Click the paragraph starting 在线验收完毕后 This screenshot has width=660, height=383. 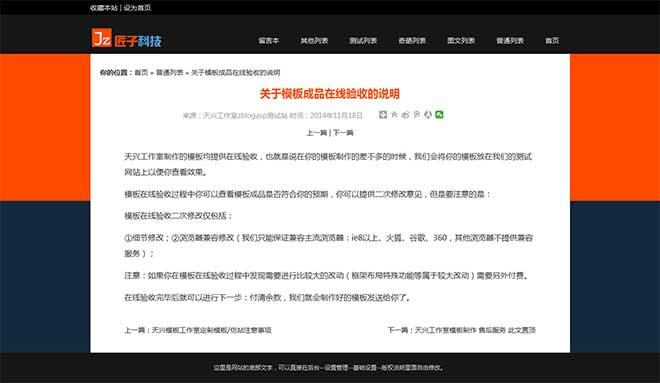(x=268, y=298)
